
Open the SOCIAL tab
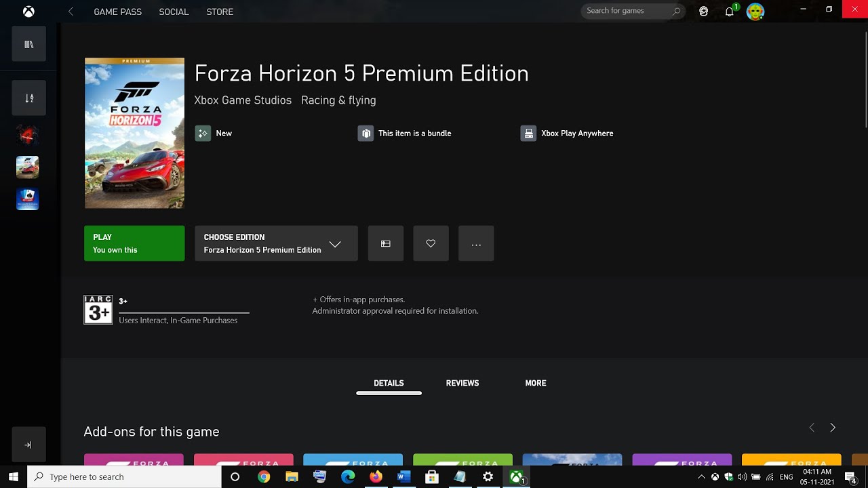(174, 12)
